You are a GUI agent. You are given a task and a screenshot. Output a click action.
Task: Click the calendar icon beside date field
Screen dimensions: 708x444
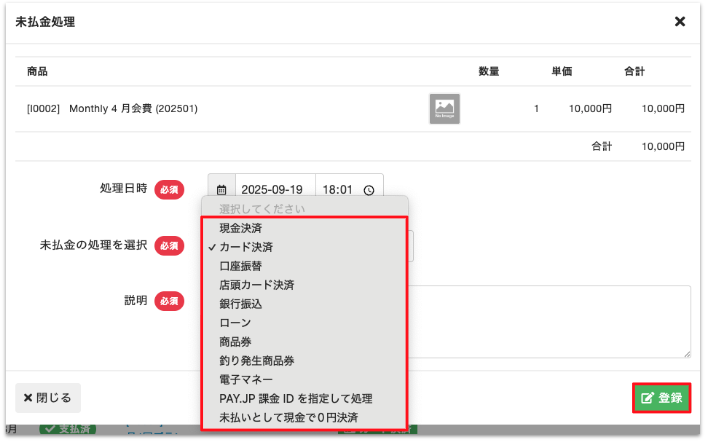221,189
